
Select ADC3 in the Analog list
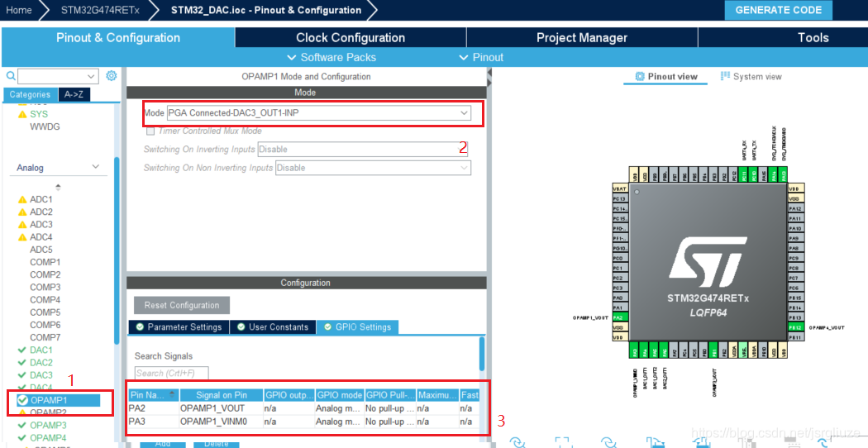pyautogui.click(x=41, y=224)
